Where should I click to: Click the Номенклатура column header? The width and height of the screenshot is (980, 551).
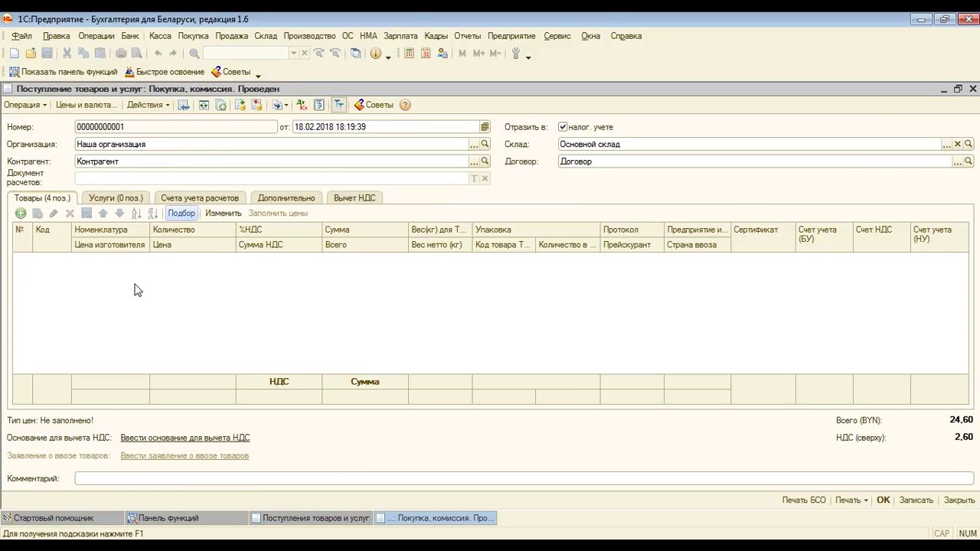click(x=110, y=230)
